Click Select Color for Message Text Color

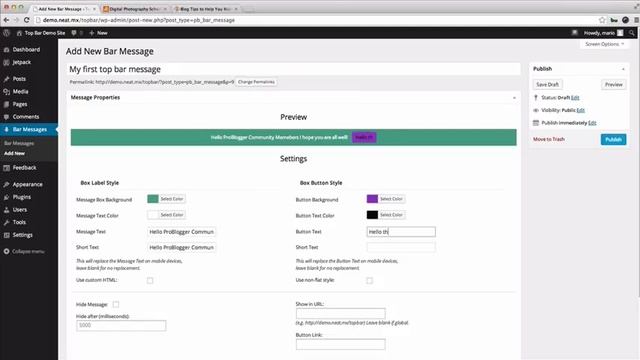coord(172,215)
